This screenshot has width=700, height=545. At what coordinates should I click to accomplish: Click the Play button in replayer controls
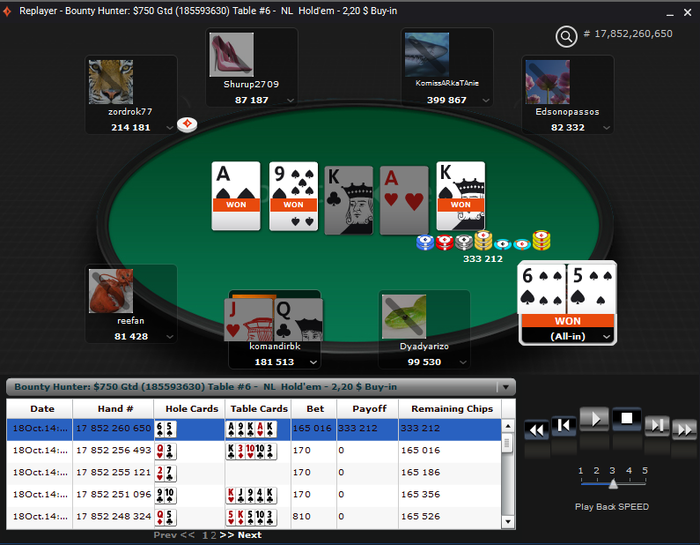[594, 419]
